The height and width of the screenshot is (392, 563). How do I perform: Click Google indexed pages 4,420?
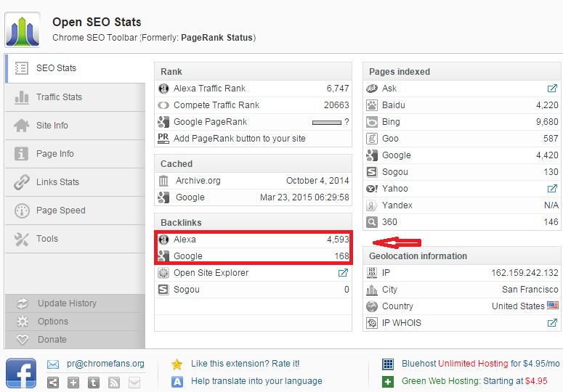(547, 155)
